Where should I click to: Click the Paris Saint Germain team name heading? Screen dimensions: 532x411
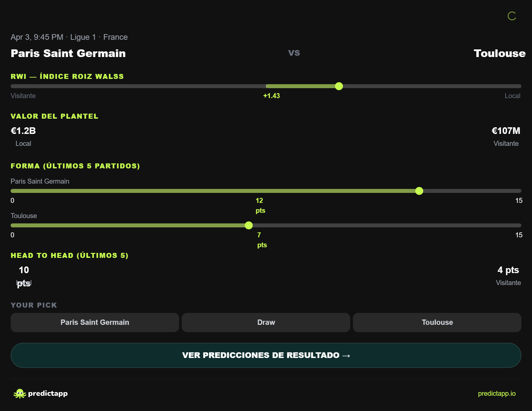point(68,53)
